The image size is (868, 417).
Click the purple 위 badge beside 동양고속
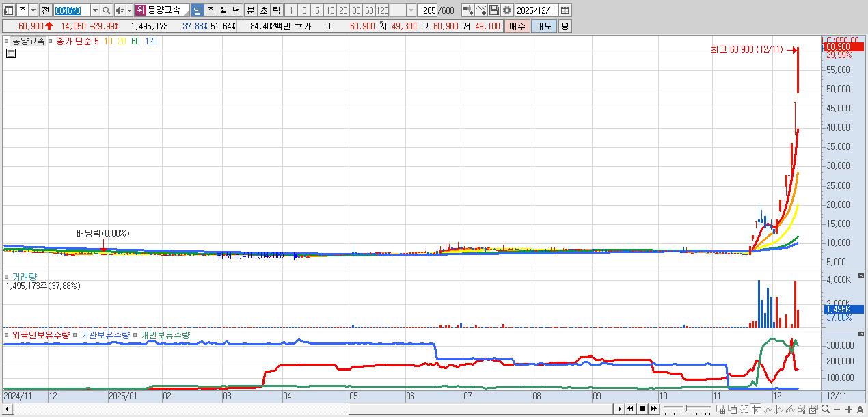coord(141,10)
